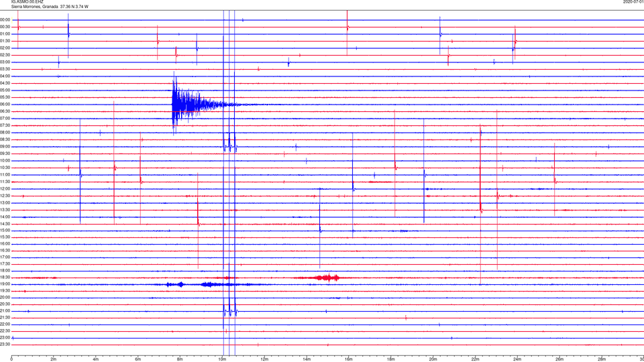
Task: Select the 01:00 time label
Action: (x=5, y=34)
